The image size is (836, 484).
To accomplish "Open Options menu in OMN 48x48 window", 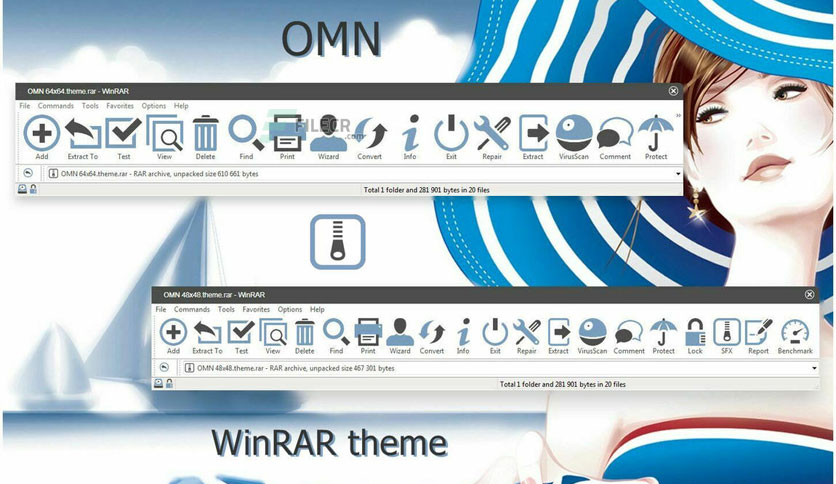I will pos(290,309).
